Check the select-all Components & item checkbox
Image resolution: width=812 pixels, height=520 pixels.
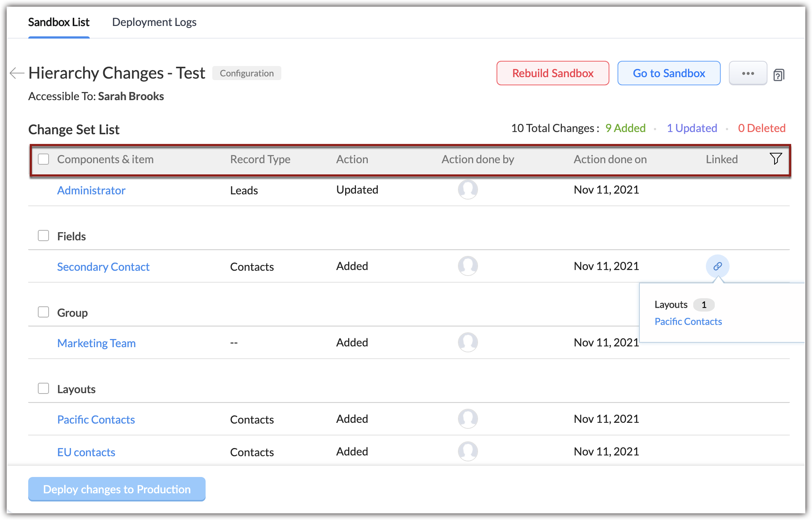[x=43, y=159]
